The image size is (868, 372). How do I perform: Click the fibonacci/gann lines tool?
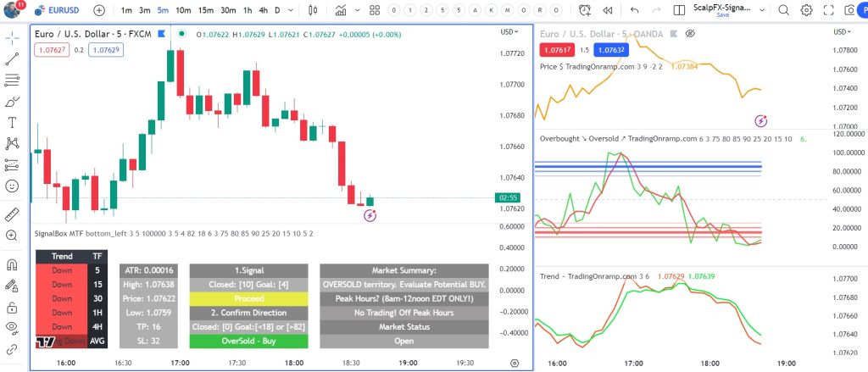pyautogui.click(x=13, y=81)
